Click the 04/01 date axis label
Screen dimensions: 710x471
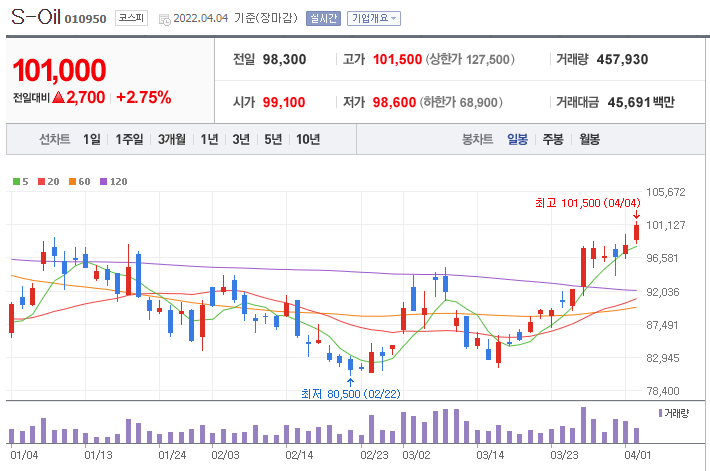(x=638, y=455)
